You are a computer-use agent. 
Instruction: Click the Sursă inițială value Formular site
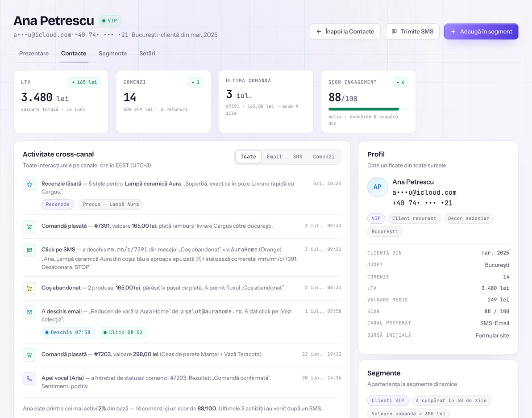[492, 335]
